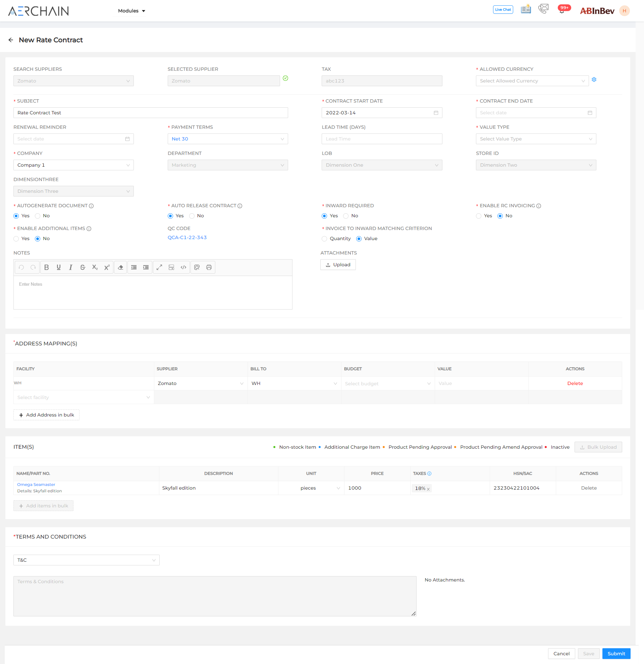
Task: Open currency settings gear icon
Action: click(x=594, y=79)
